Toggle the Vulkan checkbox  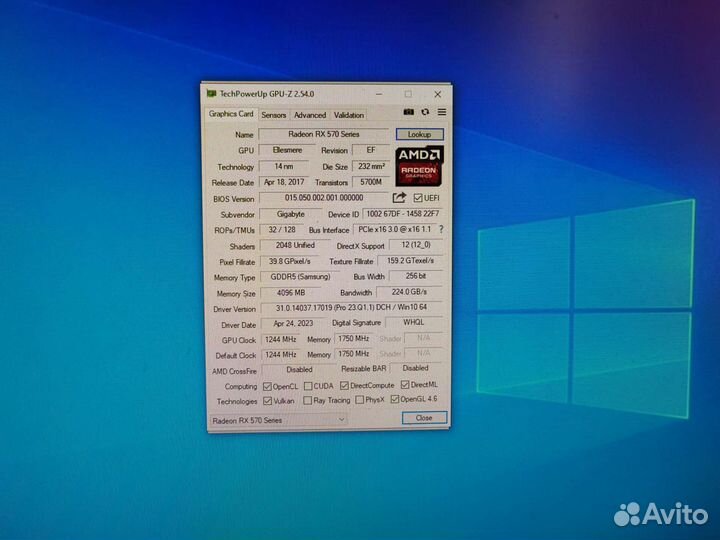click(x=267, y=401)
